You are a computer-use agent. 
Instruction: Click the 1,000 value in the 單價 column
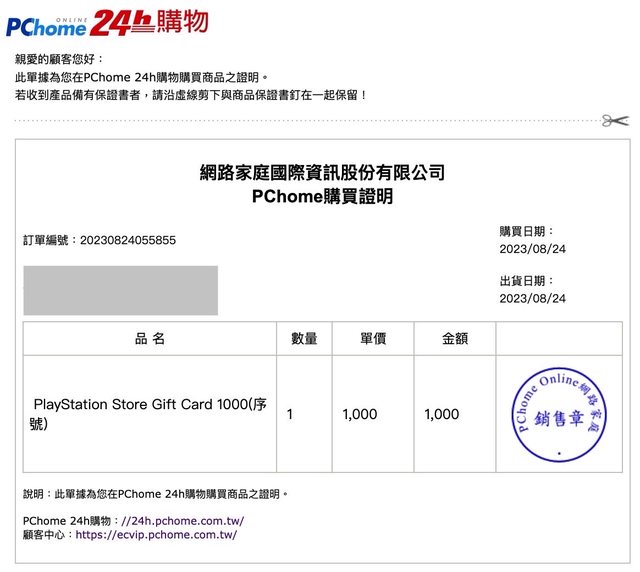point(360,414)
